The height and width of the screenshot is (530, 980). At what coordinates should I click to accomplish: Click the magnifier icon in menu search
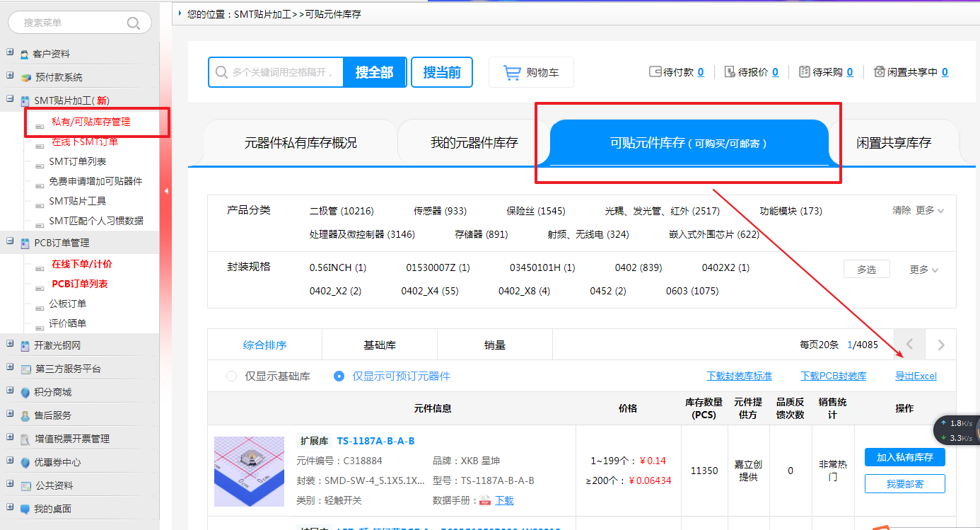coord(134,23)
